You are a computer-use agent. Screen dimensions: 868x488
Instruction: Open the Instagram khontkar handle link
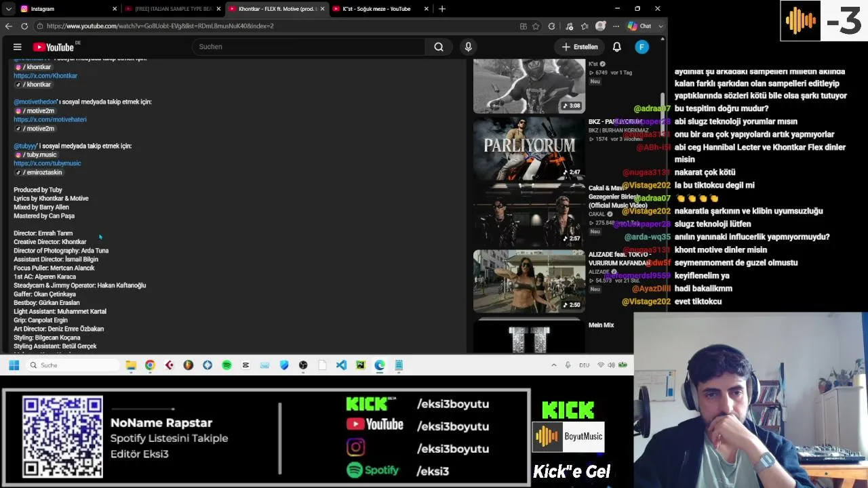pos(34,67)
